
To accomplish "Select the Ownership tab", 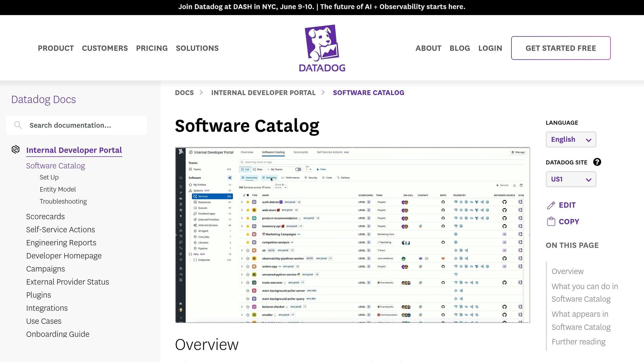I will [249, 178].
